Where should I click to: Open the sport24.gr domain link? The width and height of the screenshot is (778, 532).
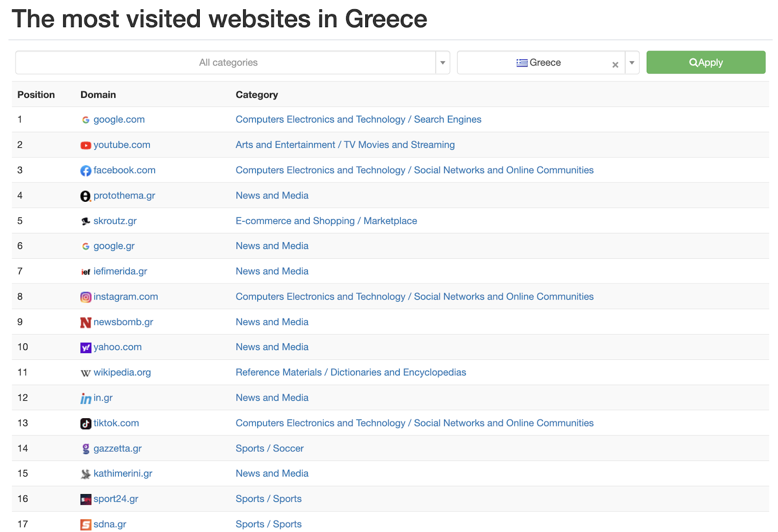coord(116,499)
